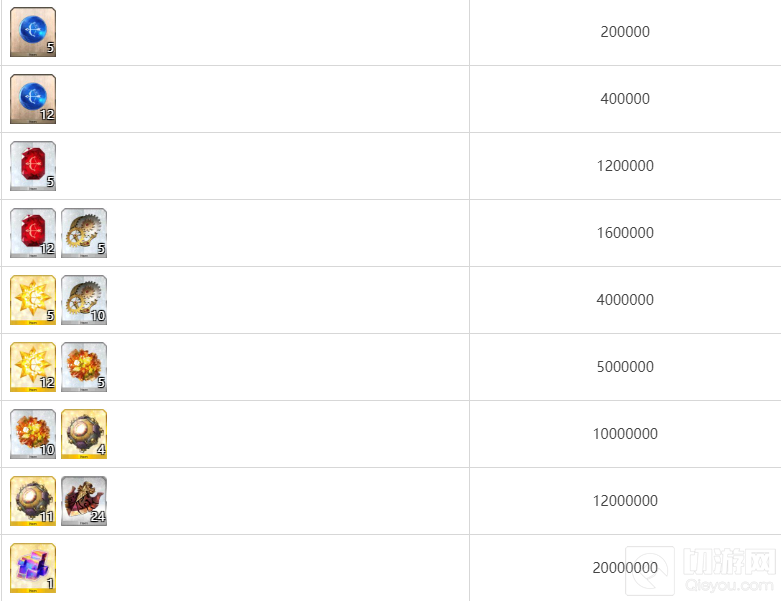This screenshot has height=601, width=781.
Task: Select the purple crystal icon with quantity 1
Action: tap(33, 568)
